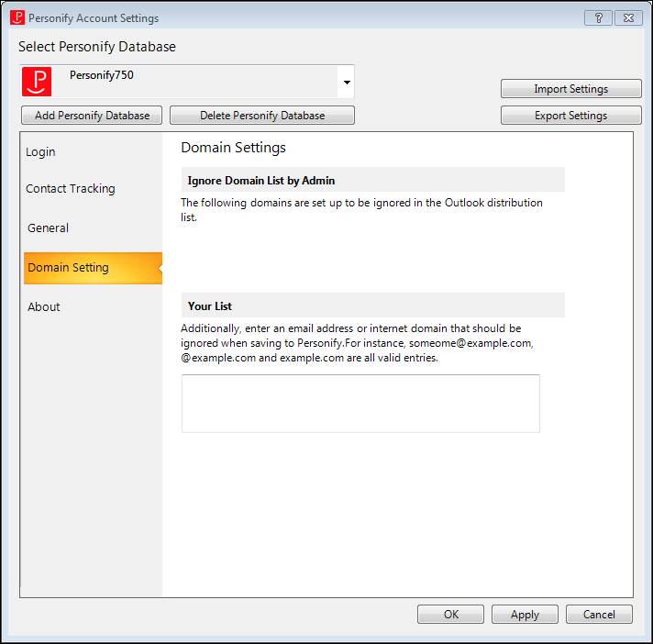Click the Ignore Domain List by Admin header
The height and width of the screenshot is (644, 653).
(372, 180)
